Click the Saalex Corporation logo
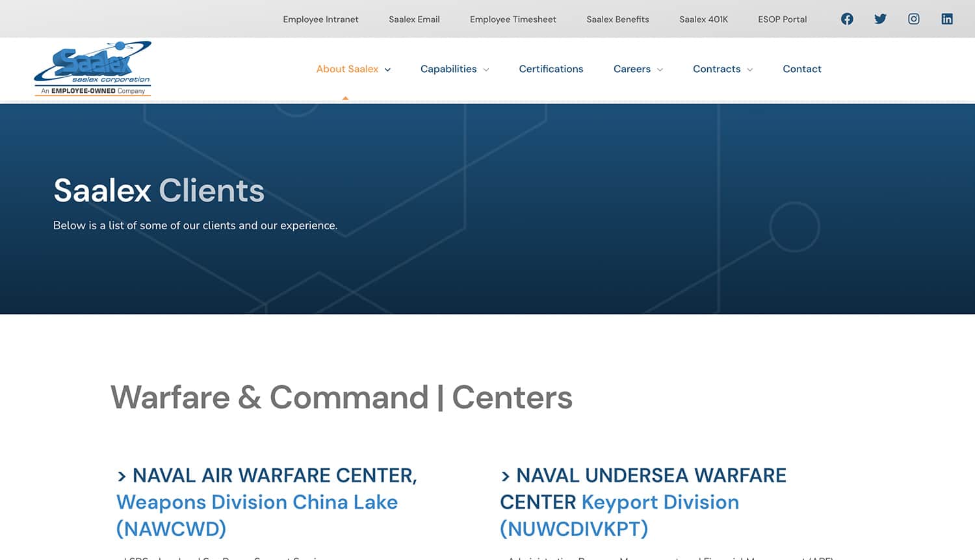The height and width of the screenshot is (560, 975). [92, 69]
